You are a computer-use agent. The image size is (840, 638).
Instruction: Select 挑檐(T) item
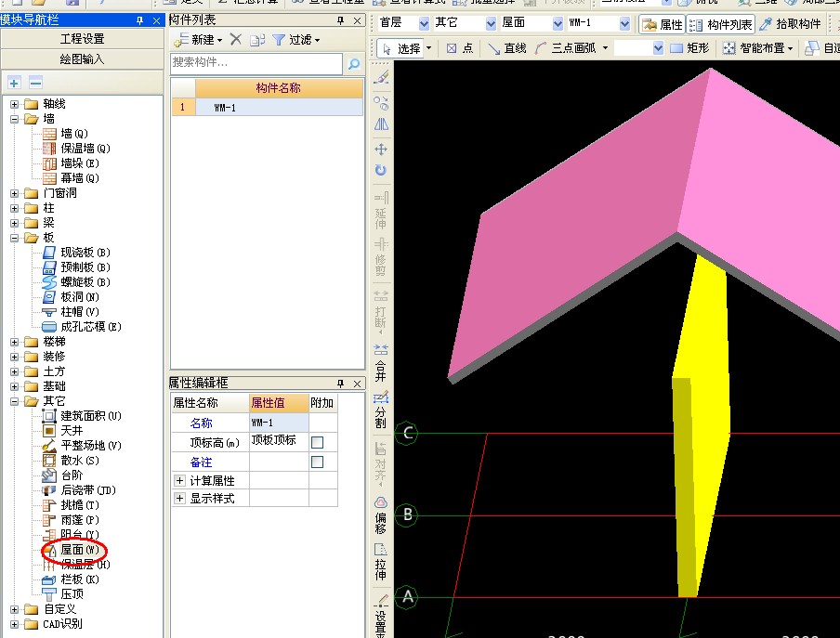pos(80,504)
